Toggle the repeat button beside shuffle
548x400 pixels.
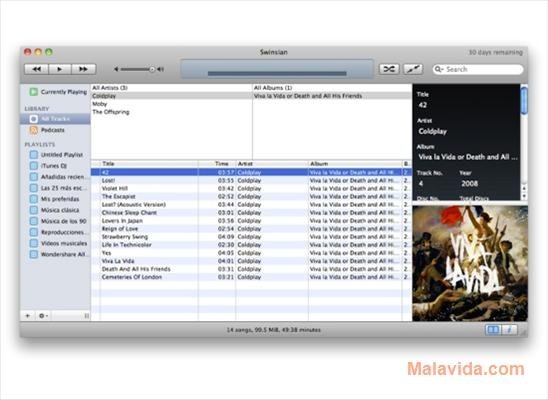(x=413, y=69)
